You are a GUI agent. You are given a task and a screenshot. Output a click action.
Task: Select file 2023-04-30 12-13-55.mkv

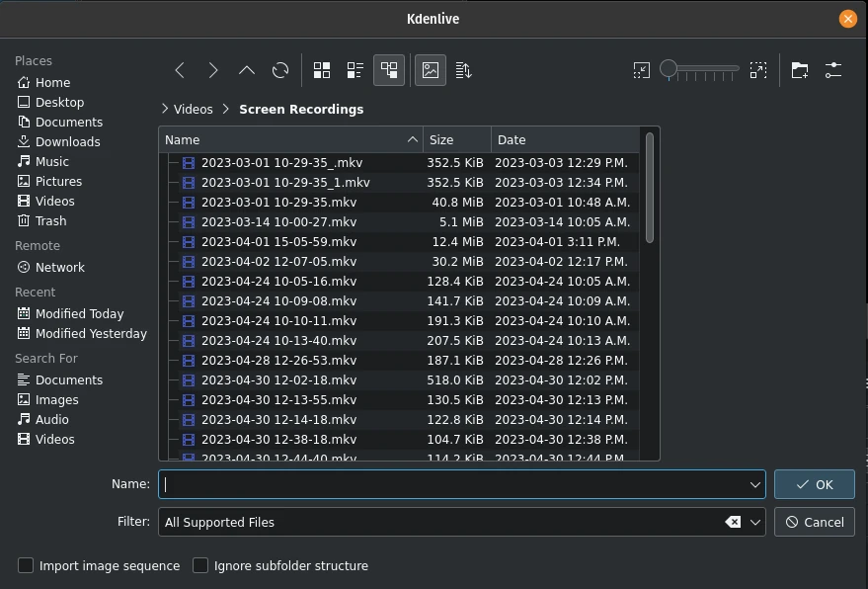pyautogui.click(x=279, y=400)
